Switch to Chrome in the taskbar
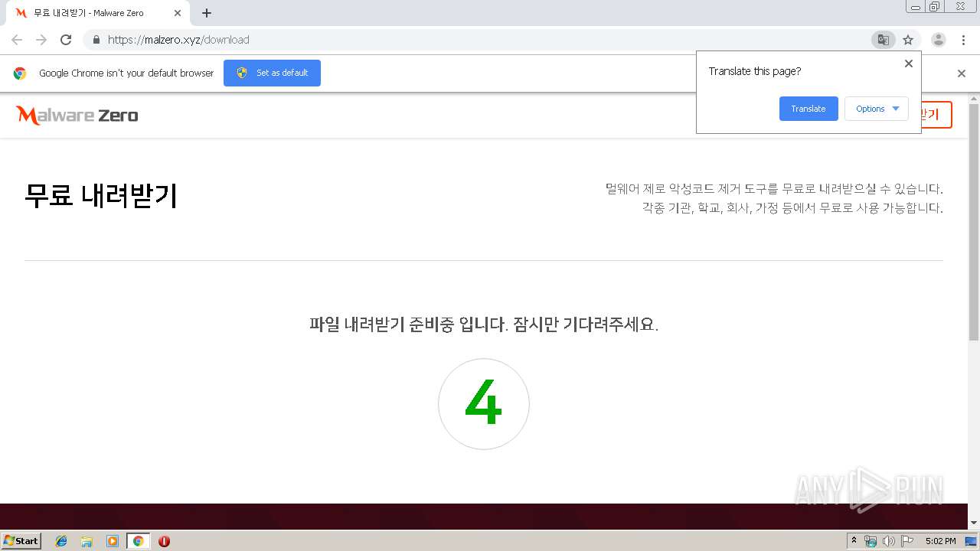980x551 pixels. [x=138, y=541]
